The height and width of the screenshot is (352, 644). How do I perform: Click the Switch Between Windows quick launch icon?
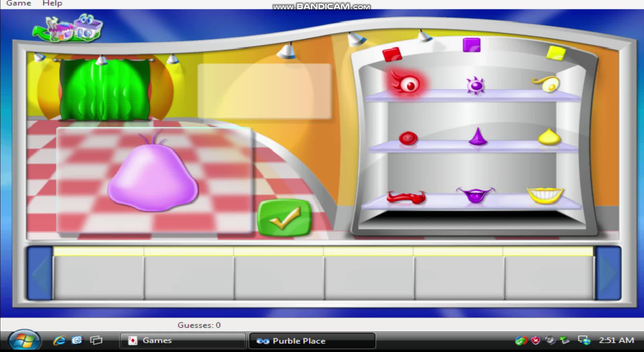click(96, 341)
